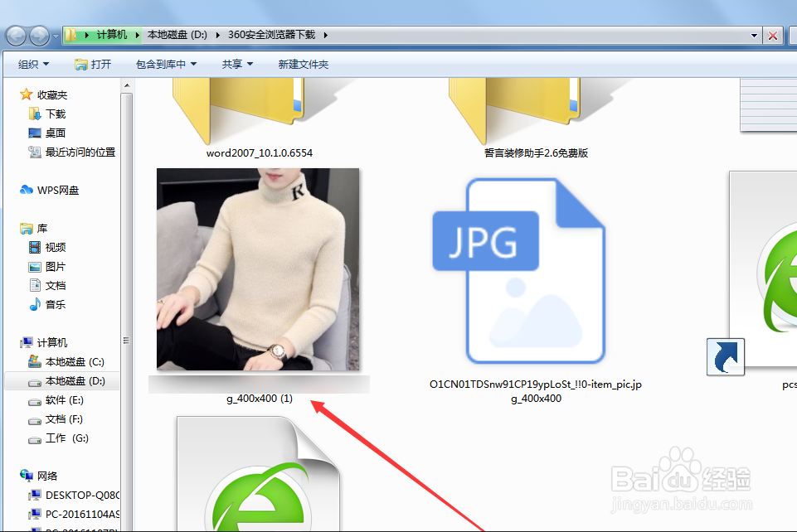Select 网络 in navigation pane
The width and height of the screenshot is (797, 532).
(x=47, y=476)
